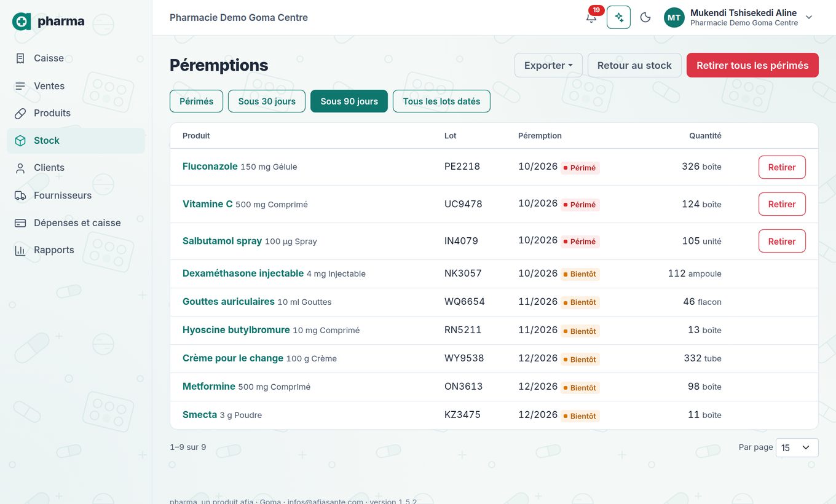Select the Sous 90 jours filter
This screenshot has height=504, width=836.
(349, 101)
